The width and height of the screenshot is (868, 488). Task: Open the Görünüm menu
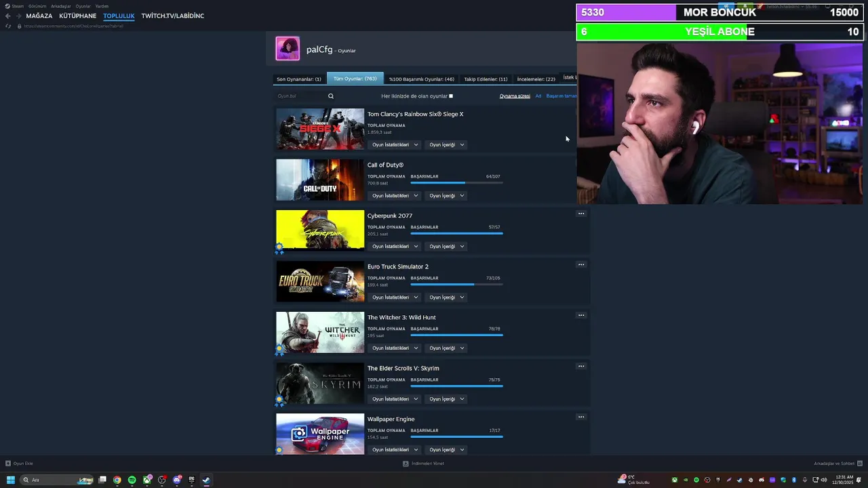37,6
